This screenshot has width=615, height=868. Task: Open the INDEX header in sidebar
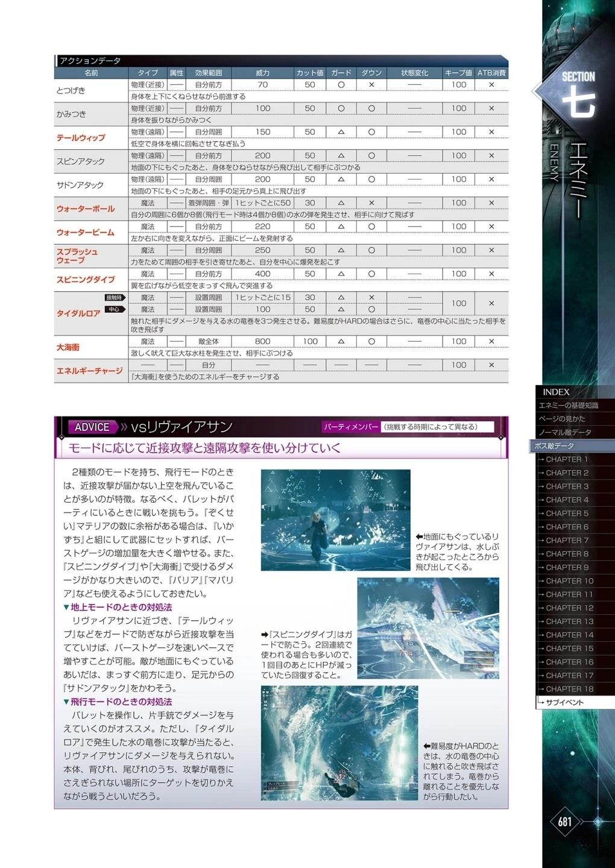[x=556, y=392]
